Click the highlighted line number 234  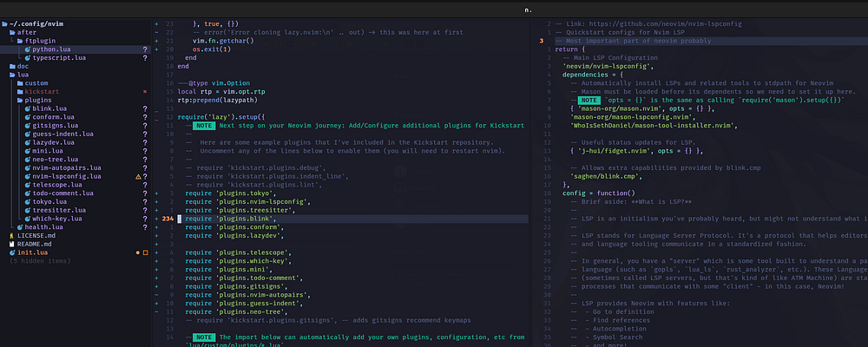(x=168, y=219)
